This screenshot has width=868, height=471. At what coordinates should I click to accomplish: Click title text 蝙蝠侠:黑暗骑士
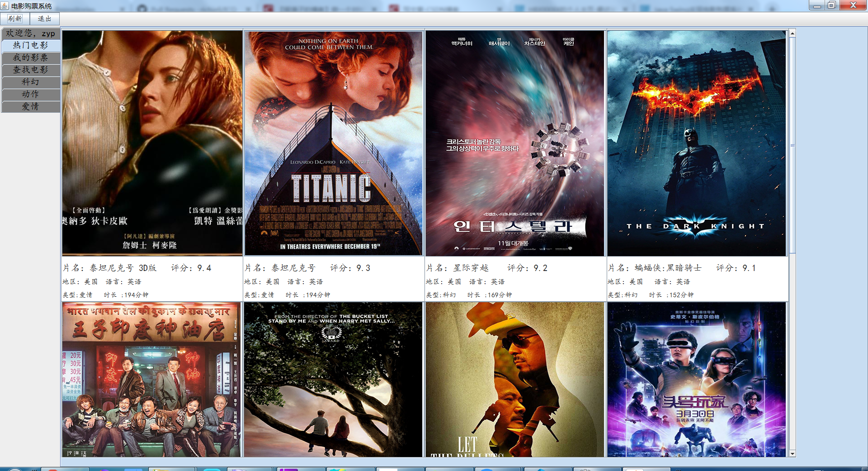(x=668, y=268)
